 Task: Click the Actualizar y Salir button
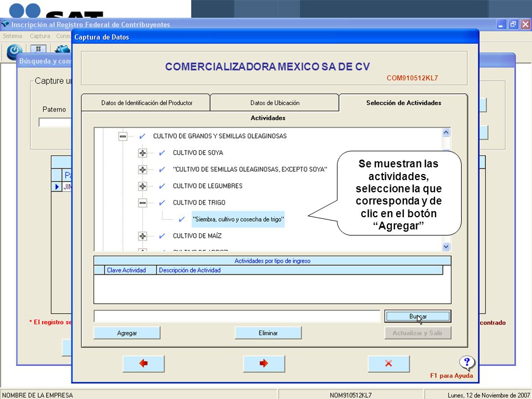pos(418,333)
